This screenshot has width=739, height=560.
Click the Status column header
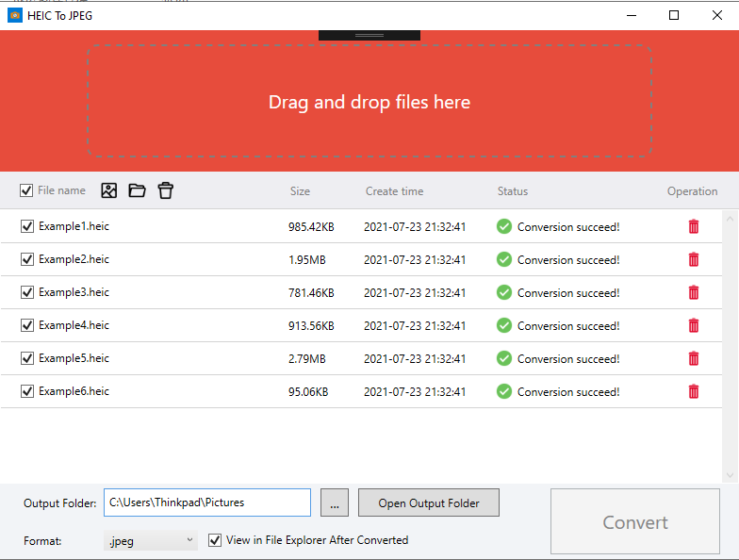coord(513,190)
